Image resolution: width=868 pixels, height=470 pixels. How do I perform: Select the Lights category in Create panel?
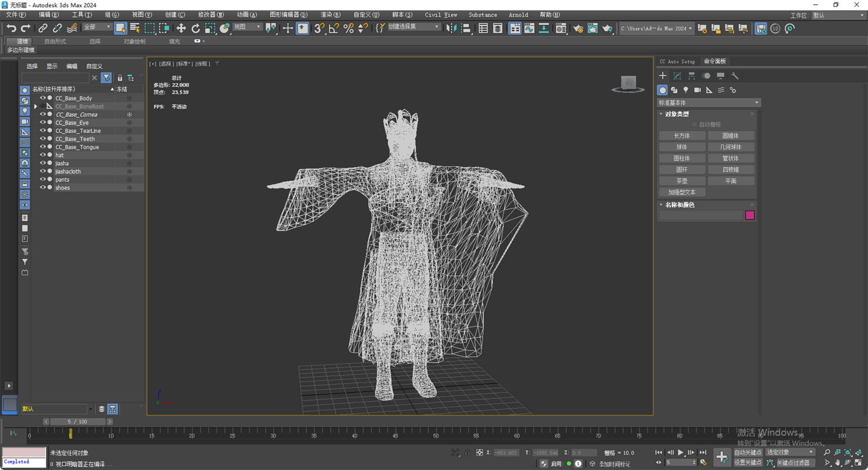(x=686, y=90)
